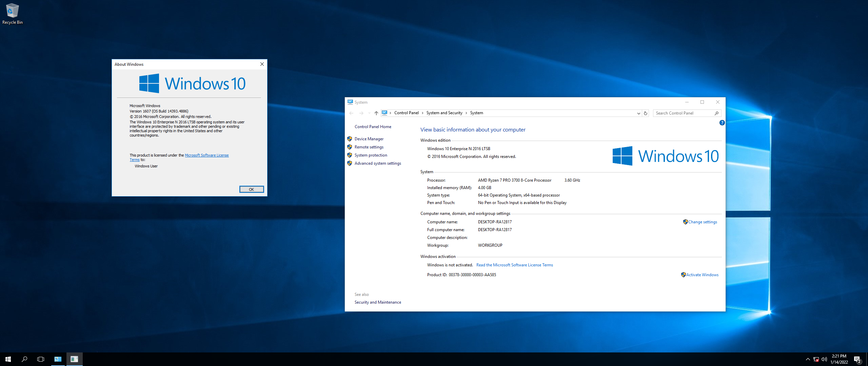The width and height of the screenshot is (868, 366).
Task: Click System window title icon
Action: [350, 102]
